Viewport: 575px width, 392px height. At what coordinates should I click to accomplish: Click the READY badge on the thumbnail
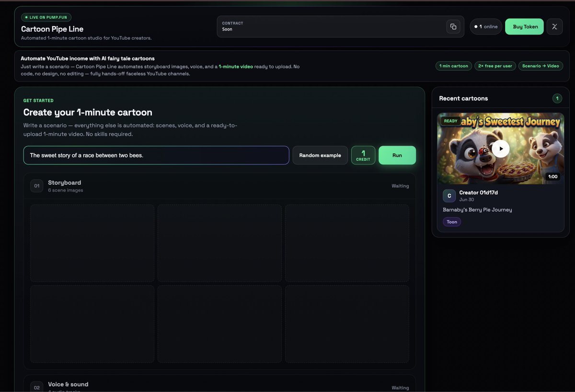click(x=450, y=121)
